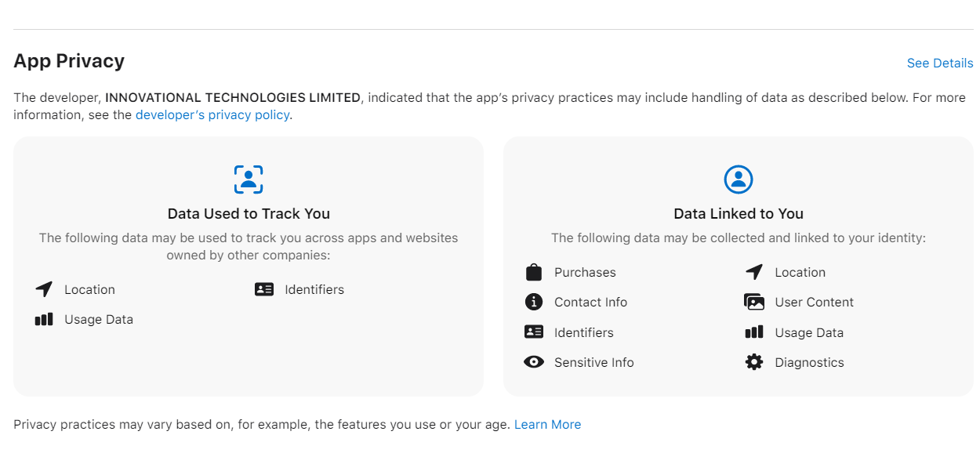Click the Usage Data bar chart icon in tracking card
The width and height of the screenshot is (980, 464).
point(44,319)
